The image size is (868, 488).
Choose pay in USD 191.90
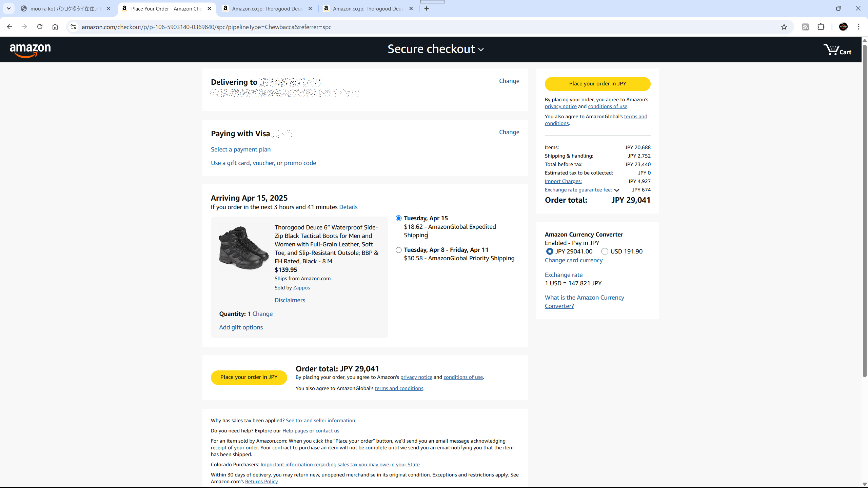(x=605, y=251)
